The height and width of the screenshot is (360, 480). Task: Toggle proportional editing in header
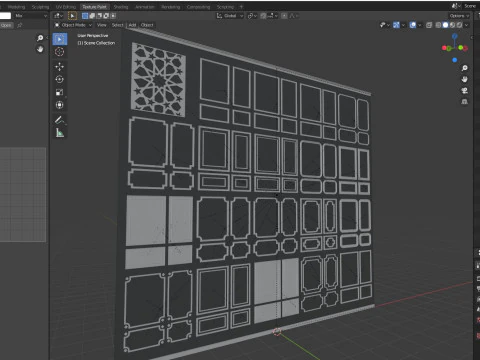pos(284,16)
